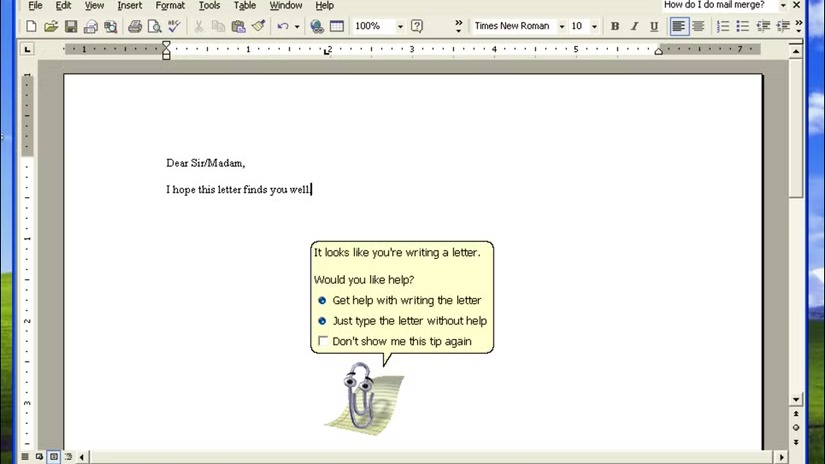Viewport: 825px width, 464px height.
Task: Open the undo history dropdown arrow
Action: click(297, 26)
